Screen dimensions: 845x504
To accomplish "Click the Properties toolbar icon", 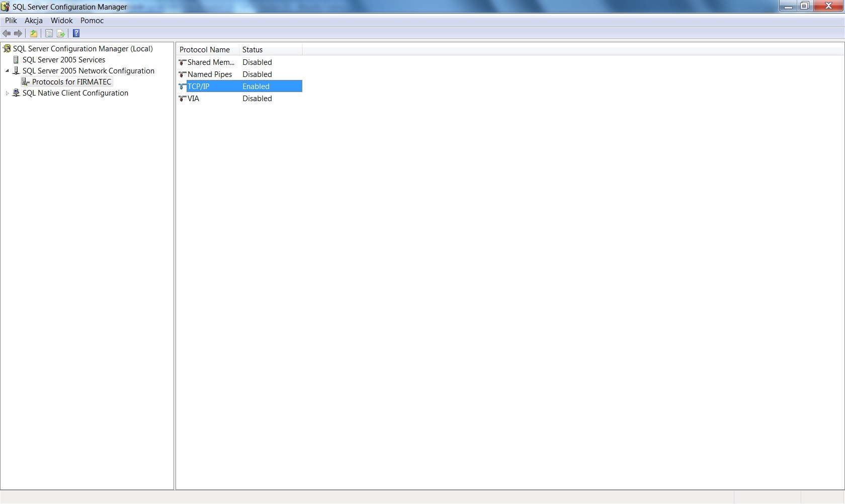I will point(49,33).
